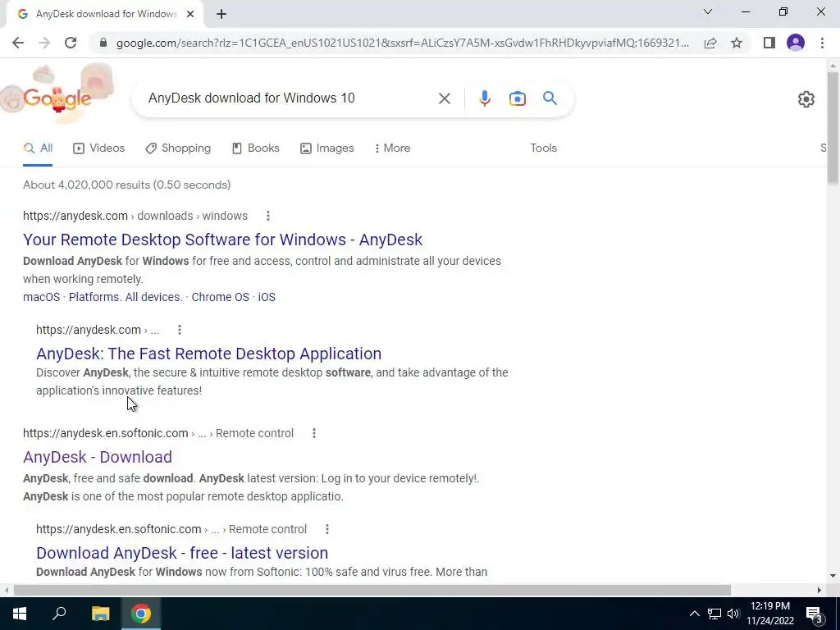
Task: Open network status tray icon
Action: pyautogui.click(x=714, y=614)
